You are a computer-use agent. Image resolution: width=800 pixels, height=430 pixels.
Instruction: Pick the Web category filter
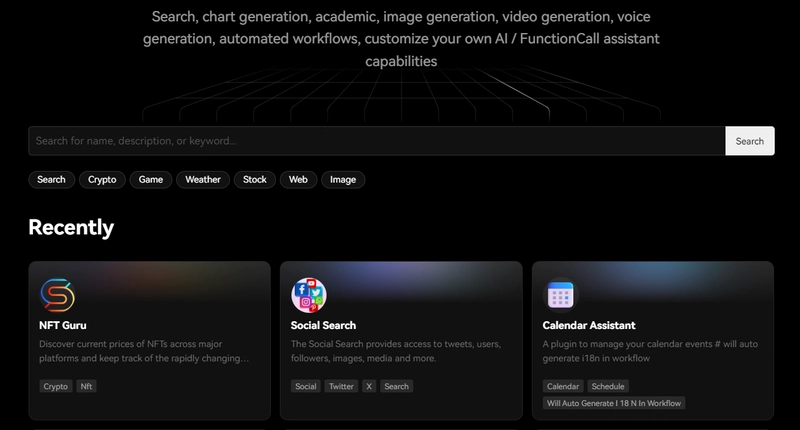tap(298, 180)
